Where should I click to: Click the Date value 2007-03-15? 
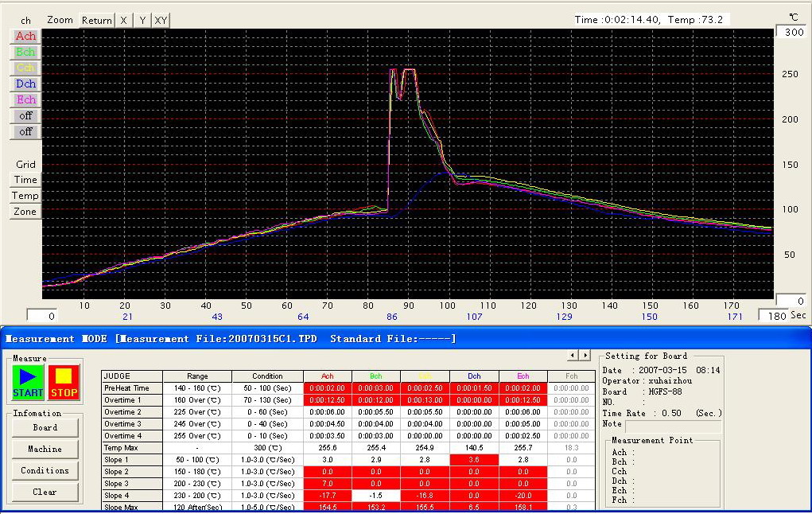pos(662,370)
